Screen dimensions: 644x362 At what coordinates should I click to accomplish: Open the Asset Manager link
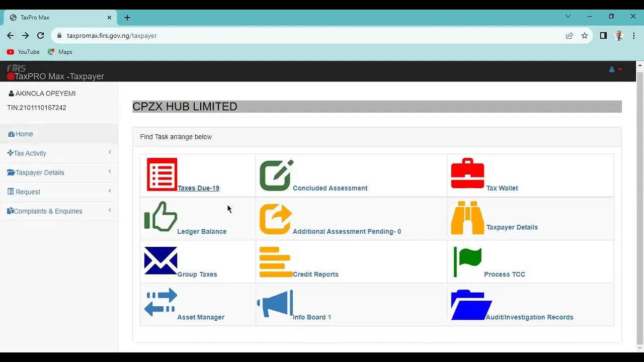[201, 317]
